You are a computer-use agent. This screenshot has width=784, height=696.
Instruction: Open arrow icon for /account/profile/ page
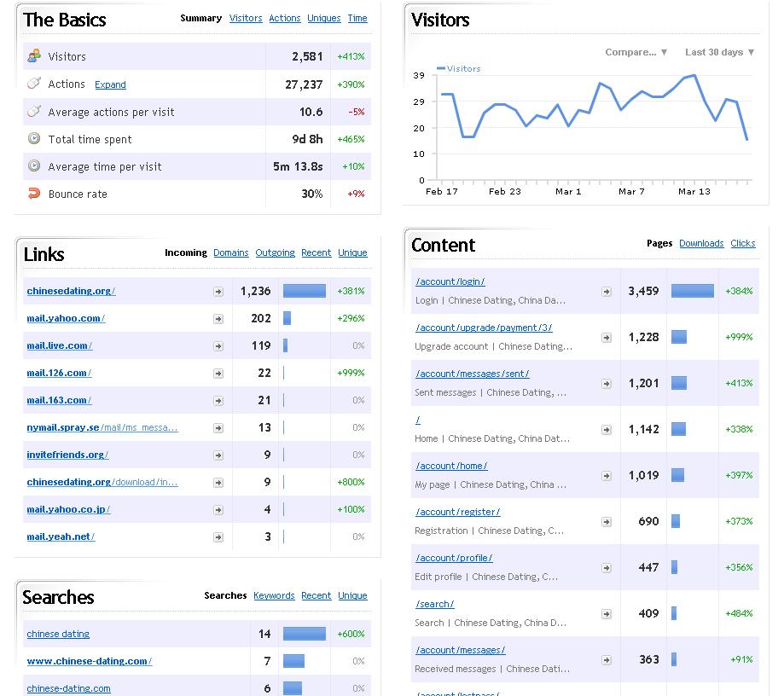[607, 568]
